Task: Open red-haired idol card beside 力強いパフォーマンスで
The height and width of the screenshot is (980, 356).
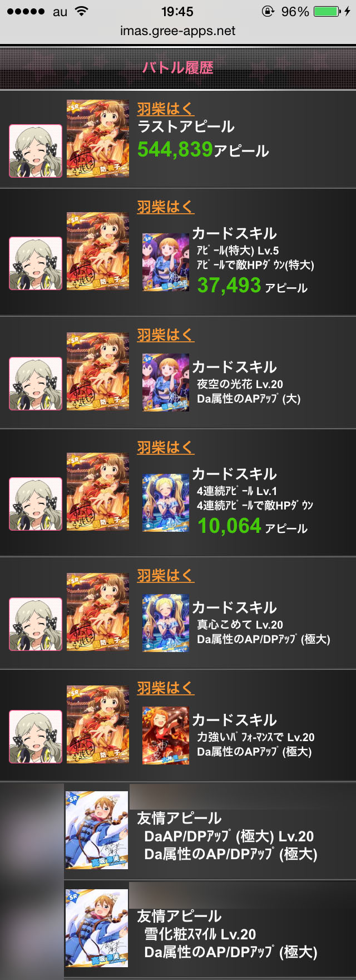Action: 166,736
